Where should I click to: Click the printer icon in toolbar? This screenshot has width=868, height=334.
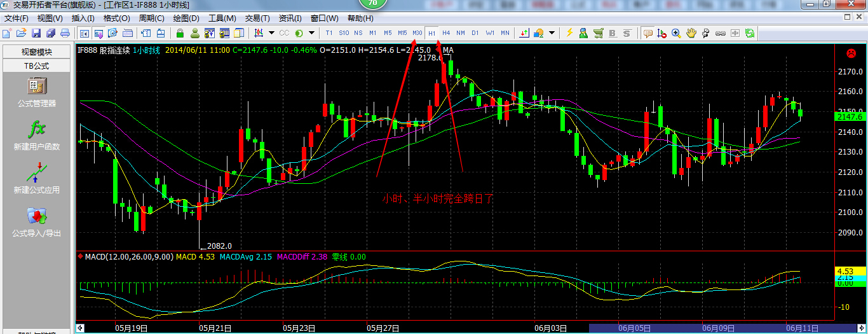65,32
